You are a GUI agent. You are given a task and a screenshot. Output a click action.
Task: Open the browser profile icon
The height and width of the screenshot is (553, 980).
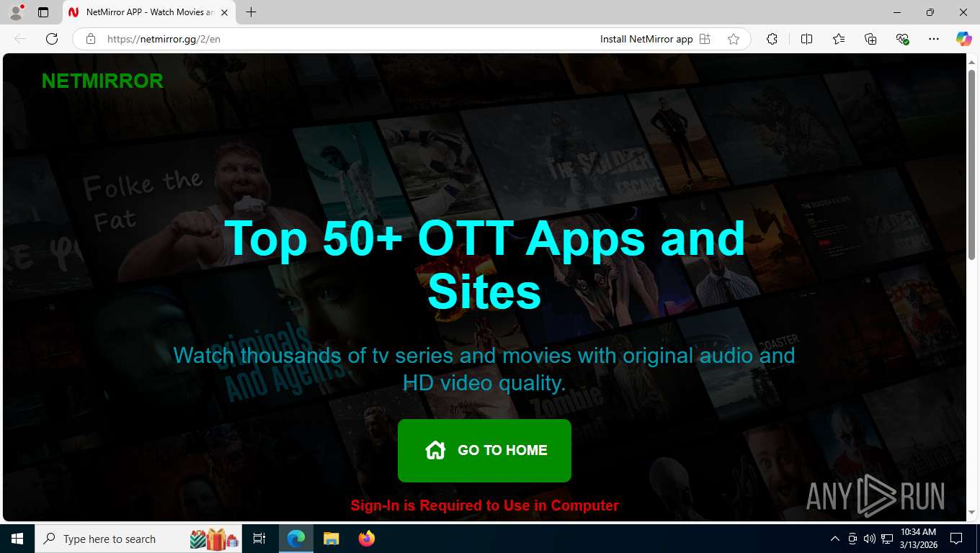click(16, 12)
